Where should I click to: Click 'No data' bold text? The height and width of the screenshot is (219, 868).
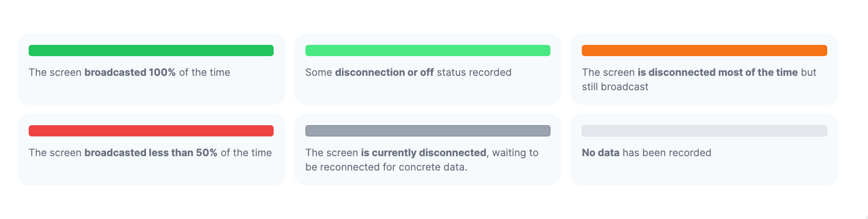pyautogui.click(x=601, y=153)
